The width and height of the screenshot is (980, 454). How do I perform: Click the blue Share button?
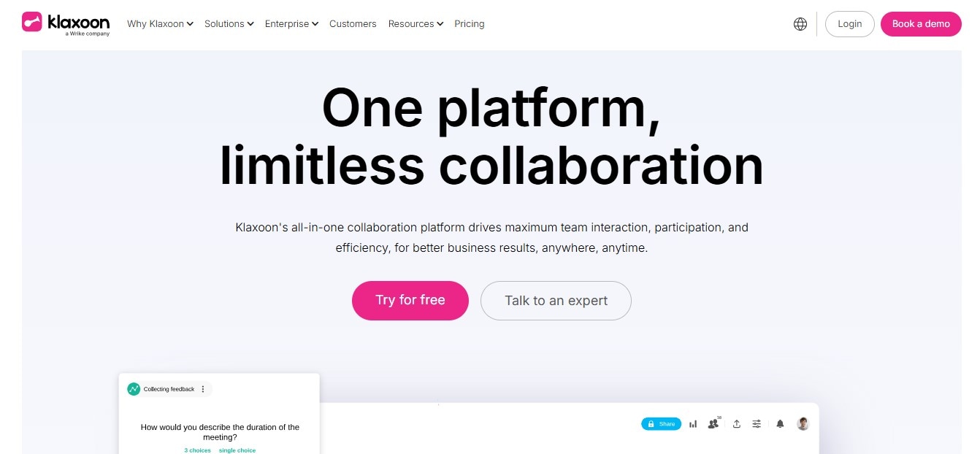click(x=662, y=424)
